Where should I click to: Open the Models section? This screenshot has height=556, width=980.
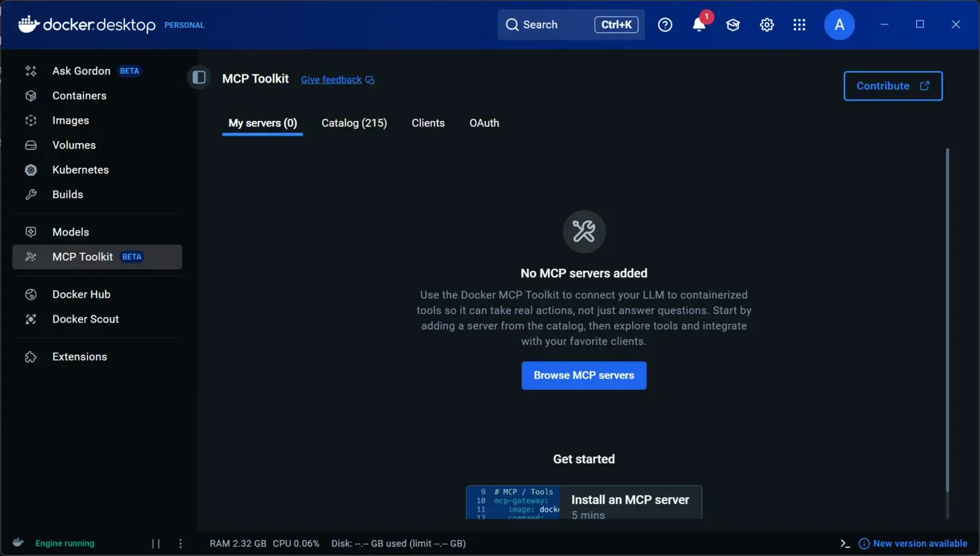click(70, 231)
